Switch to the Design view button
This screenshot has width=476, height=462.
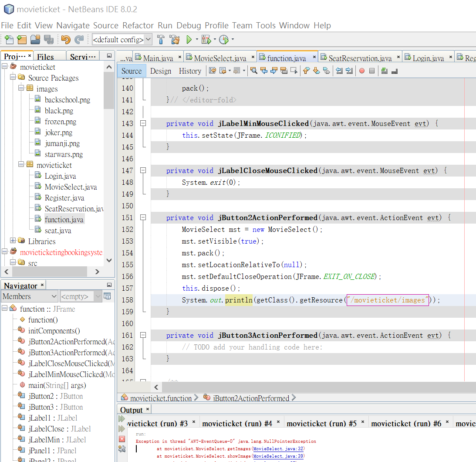(161, 71)
